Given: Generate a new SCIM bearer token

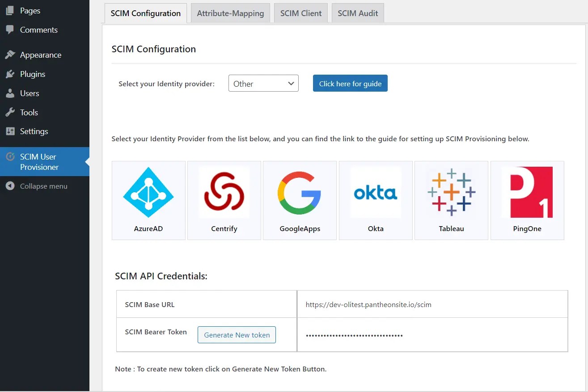Looking at the screenshot, I should click(237, 334).
